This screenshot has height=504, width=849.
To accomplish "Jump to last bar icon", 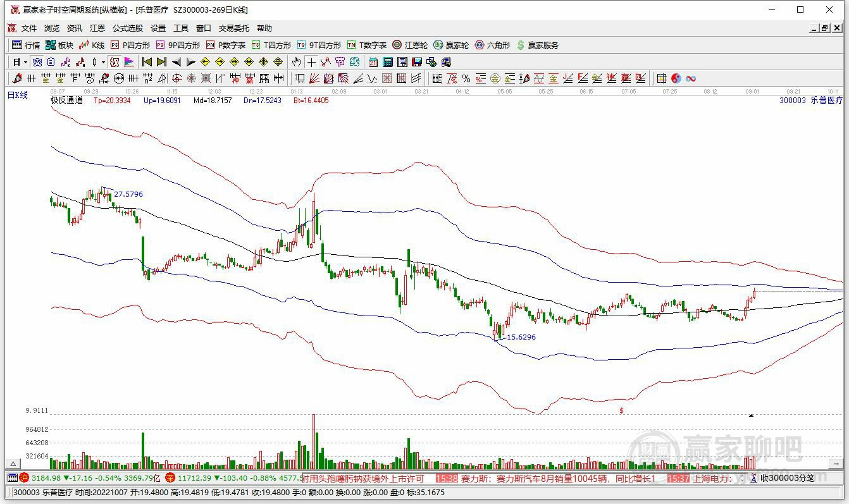I will click(161, 62).
